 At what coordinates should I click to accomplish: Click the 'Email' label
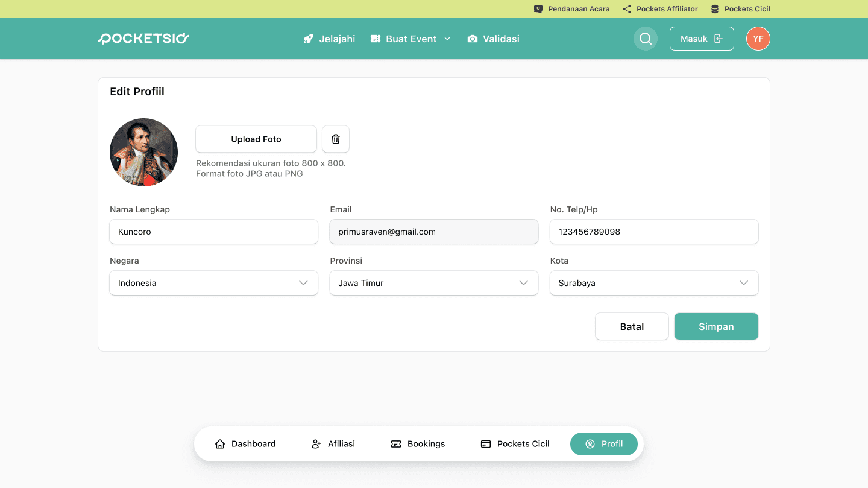[341, 209]
